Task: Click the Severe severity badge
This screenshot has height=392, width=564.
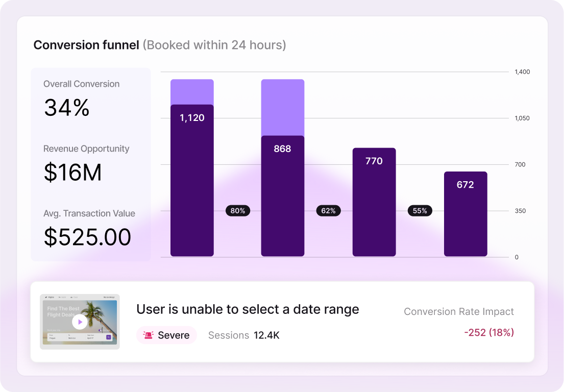Action: tap(166, 335)
